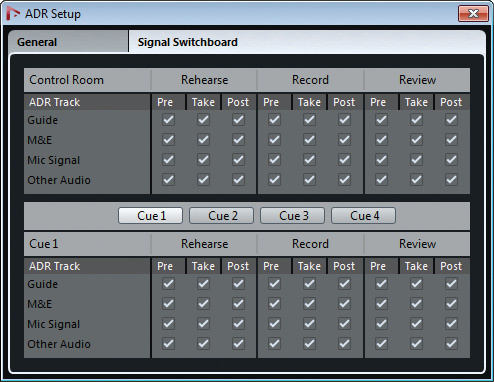Click the Nuendo logo icon in title bar
This screenshot has height=382, width=494.
click(x=13, y=14)
